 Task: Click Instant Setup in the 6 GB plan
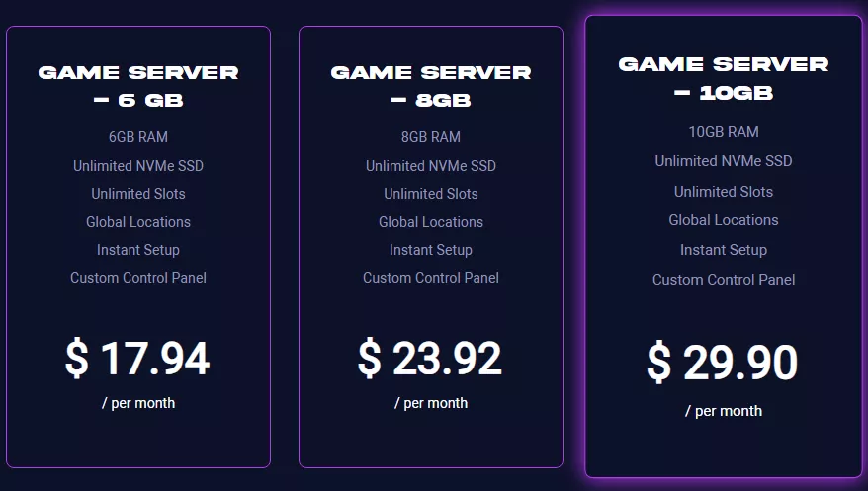[138, 250]
